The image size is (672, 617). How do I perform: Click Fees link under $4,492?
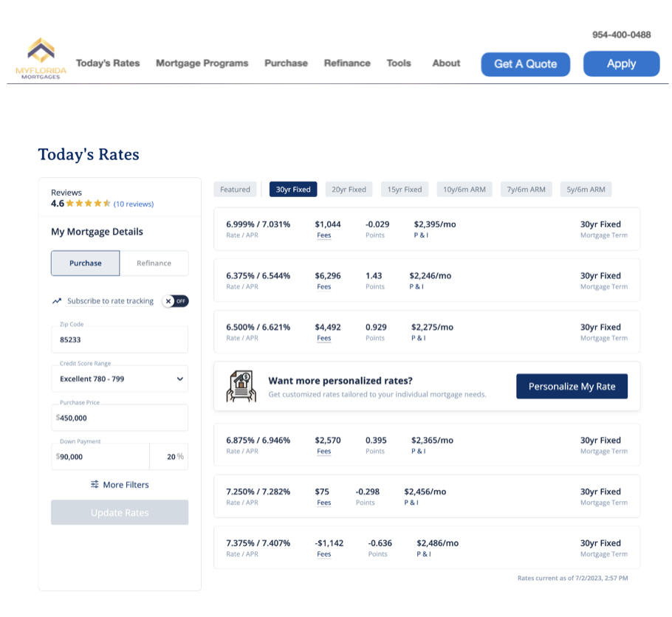pyautogui.click(x=324, y=338)
